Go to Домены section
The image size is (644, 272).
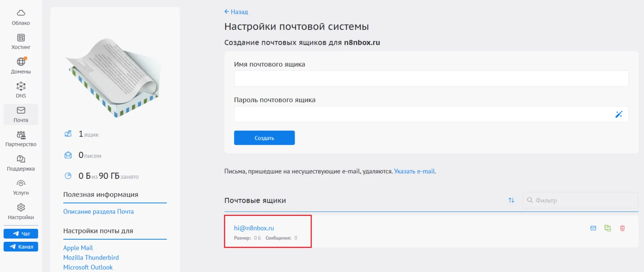tap(21, 66)
